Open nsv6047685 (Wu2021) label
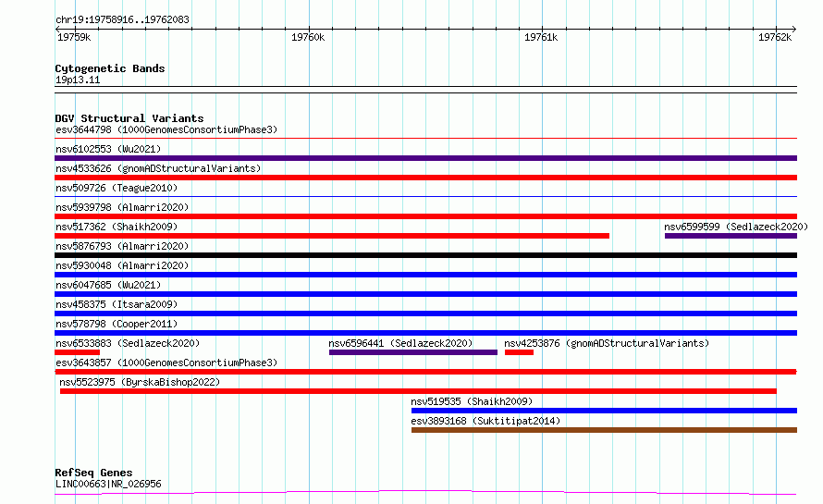The width and height of the screenshot is (823, 504). [x=108, y=285]
